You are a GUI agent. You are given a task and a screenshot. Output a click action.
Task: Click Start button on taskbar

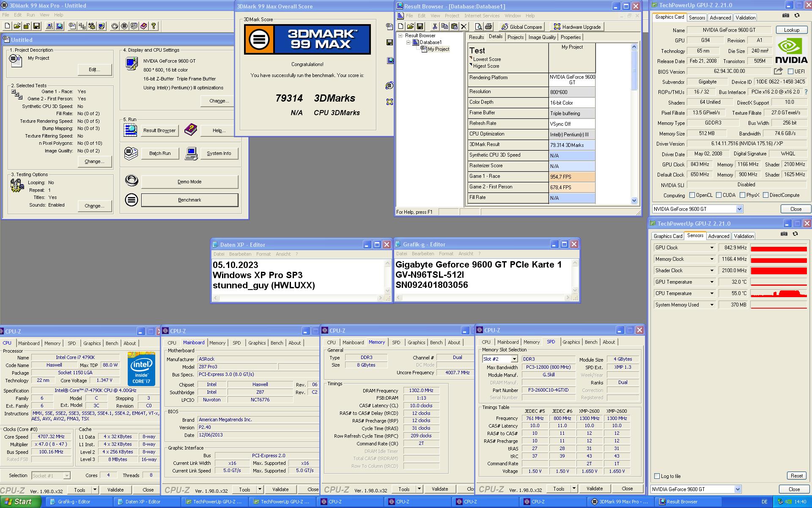pos(20,502)
